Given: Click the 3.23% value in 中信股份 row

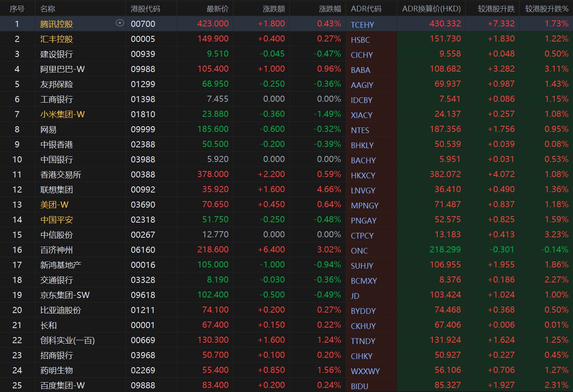Looking at the screenshot, I should [x=556, y=234].
